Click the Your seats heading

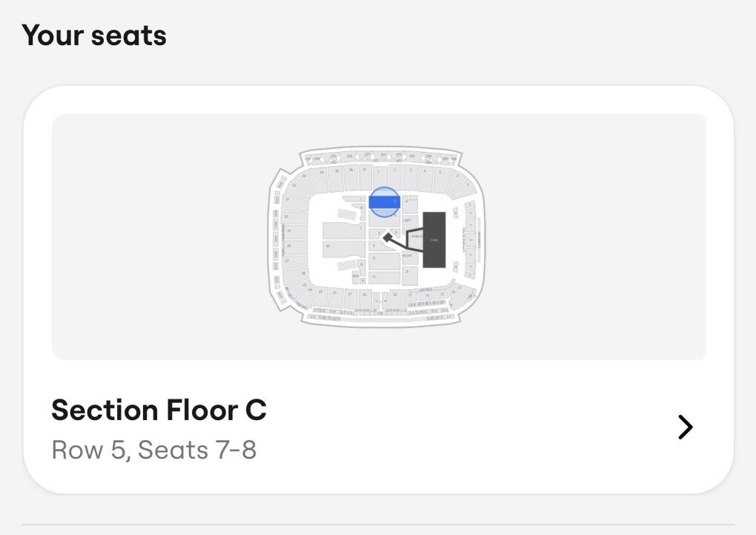pyautogui.click(x=94, y=35)
